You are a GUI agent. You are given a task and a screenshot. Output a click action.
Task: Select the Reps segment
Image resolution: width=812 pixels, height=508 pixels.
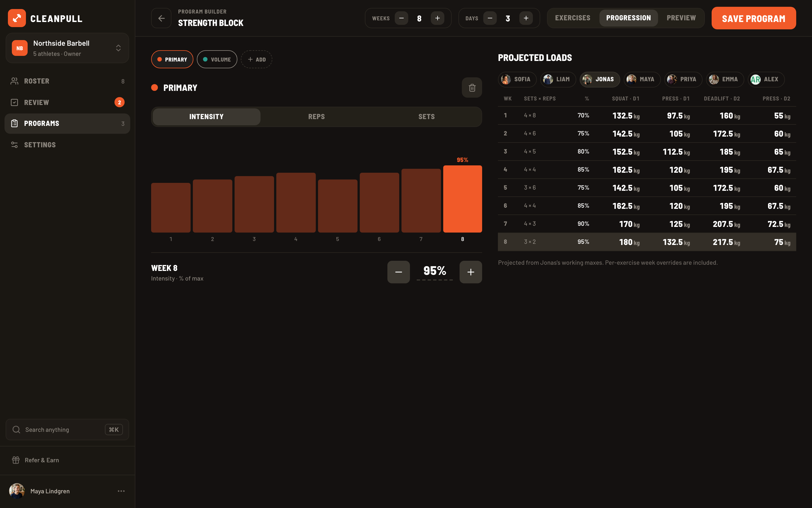316,117
